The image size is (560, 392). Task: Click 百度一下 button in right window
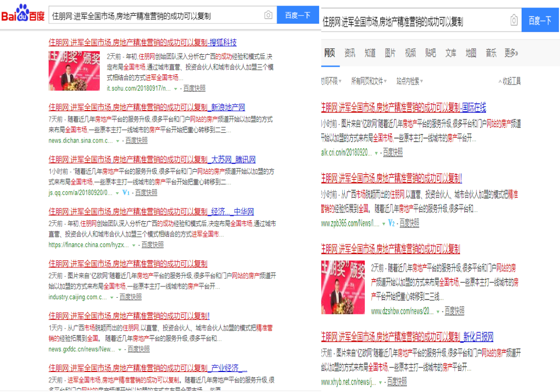(x=540, y=20)
